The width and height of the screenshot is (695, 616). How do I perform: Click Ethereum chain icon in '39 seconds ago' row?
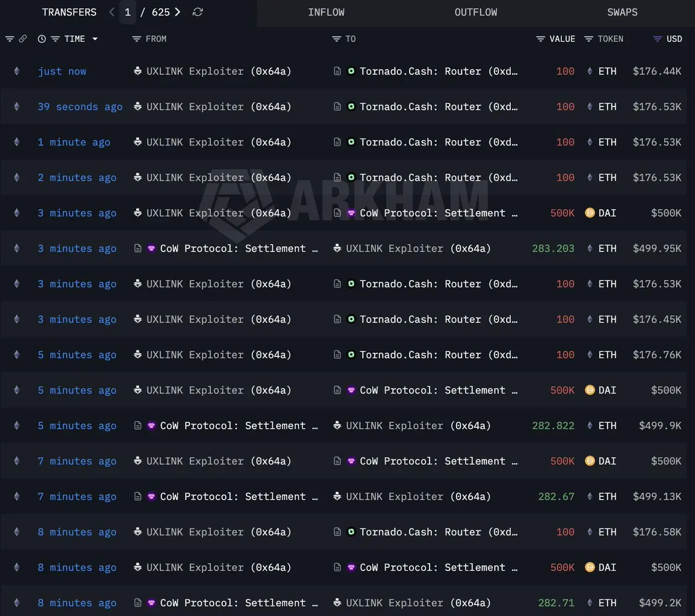(x=16, y=107)
